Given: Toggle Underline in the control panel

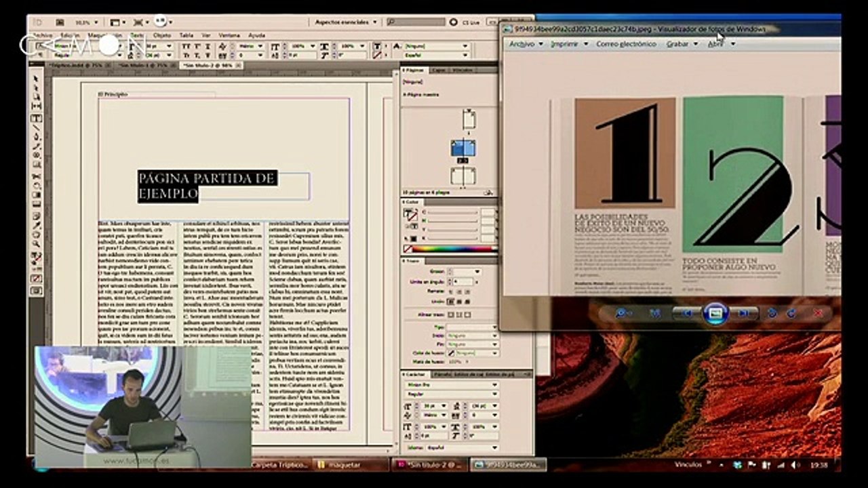Looking at the screenshot, I should click(x=207, y=46).
